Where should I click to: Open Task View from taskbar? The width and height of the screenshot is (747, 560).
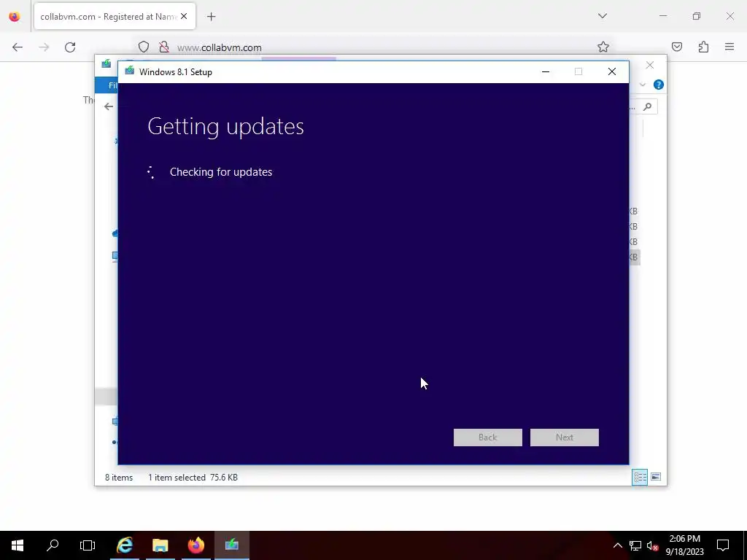pyautogui.click(x=88, y=545)
